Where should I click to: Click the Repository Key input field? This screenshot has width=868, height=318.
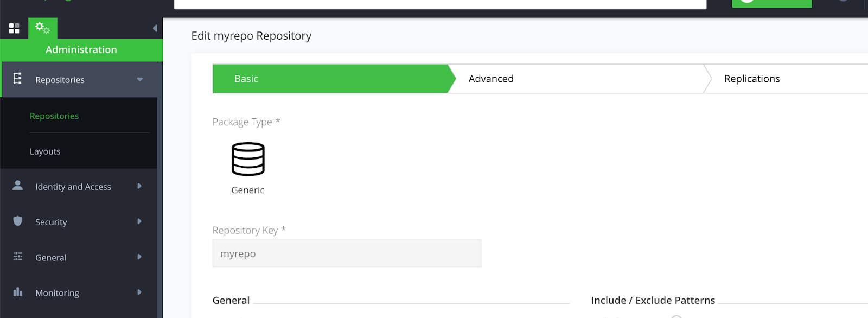pyautogui.click(x=347, y=253)
